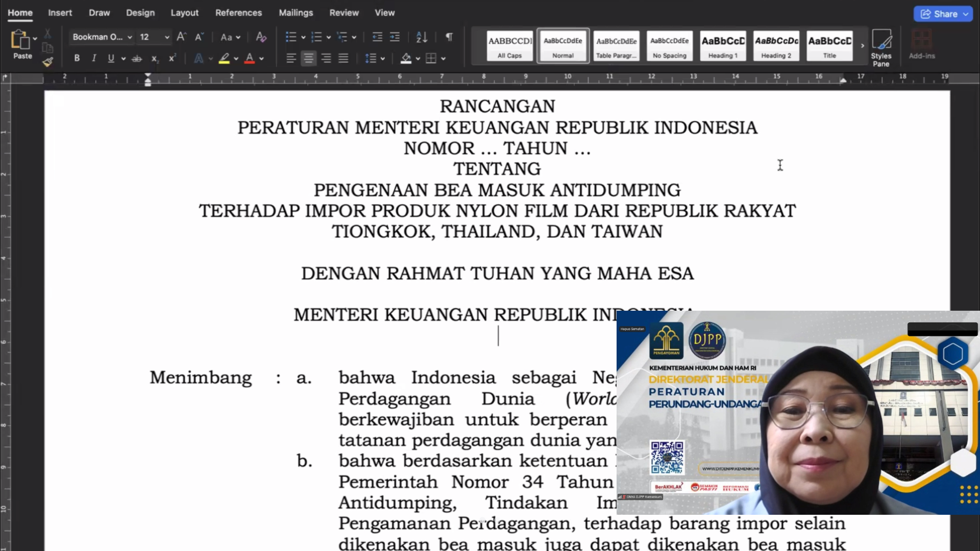The width and height of the screenshot is (980, 551).
Task: Apply the Normal style
Action: [x=563, y=46]
